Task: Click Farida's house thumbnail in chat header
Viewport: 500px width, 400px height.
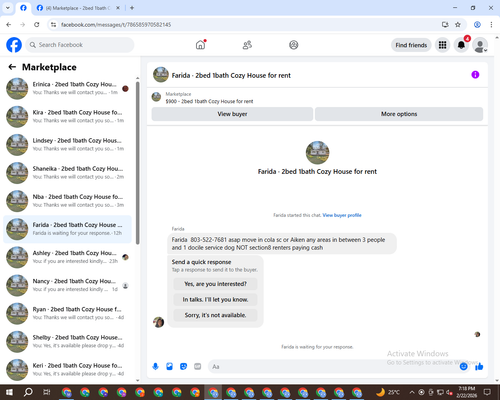Action: coord(161,75)
